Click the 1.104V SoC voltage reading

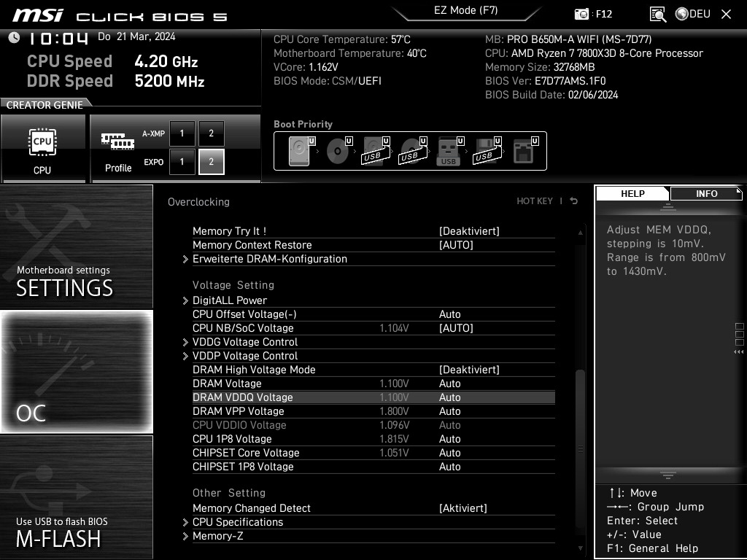[394, 329]
